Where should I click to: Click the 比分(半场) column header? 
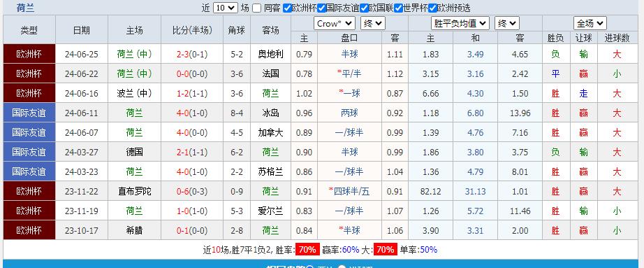(192, 30)
